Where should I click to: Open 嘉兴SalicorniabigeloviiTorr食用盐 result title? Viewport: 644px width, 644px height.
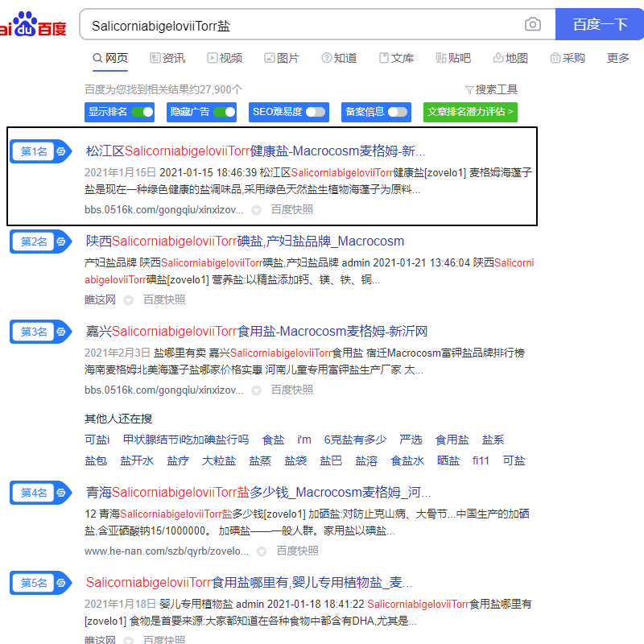pos(257,331)
